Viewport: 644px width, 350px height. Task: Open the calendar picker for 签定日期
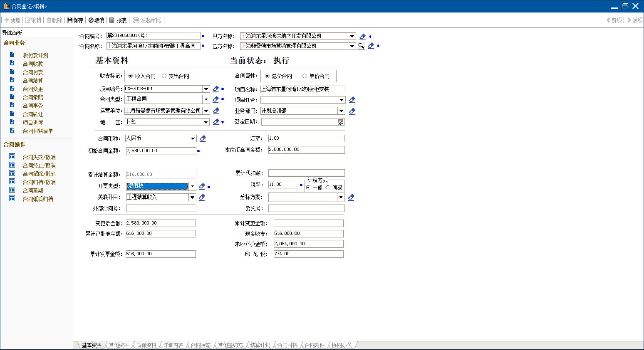tap(340, 122)
